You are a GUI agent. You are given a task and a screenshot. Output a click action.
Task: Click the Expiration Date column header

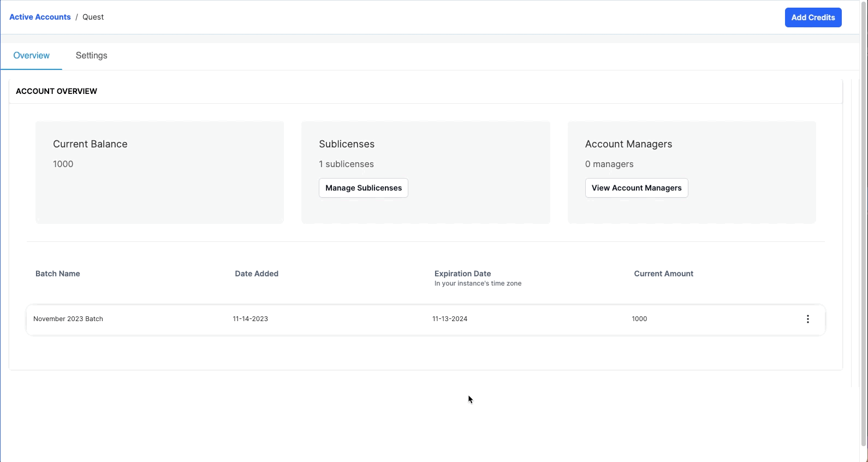coord(463,274)
